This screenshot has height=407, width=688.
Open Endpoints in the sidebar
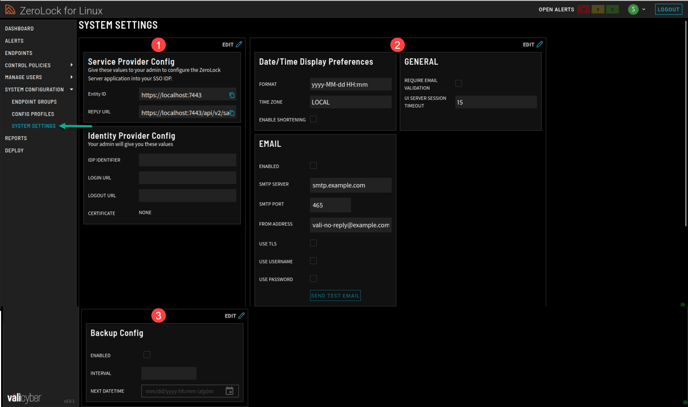tap(18, 53)
